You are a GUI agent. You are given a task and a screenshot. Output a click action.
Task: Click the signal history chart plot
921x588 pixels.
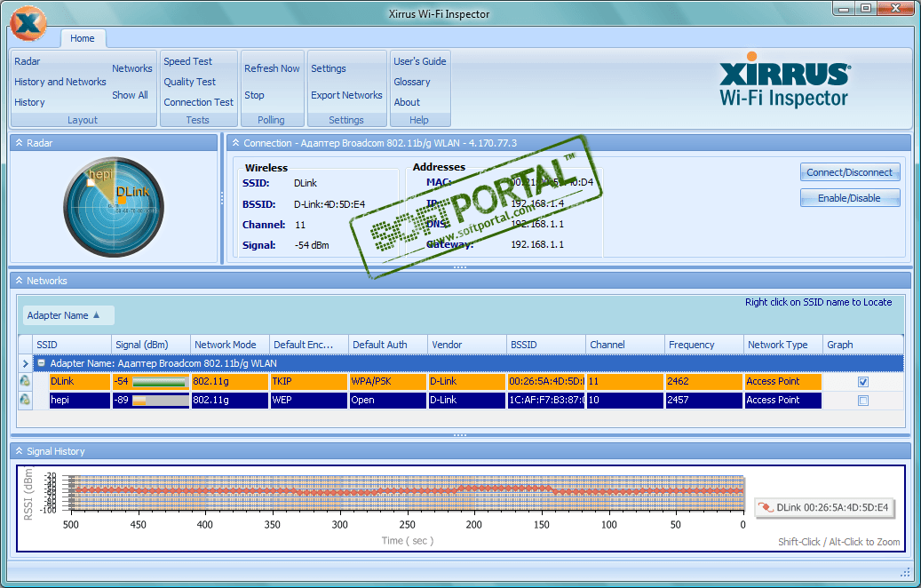407,492
